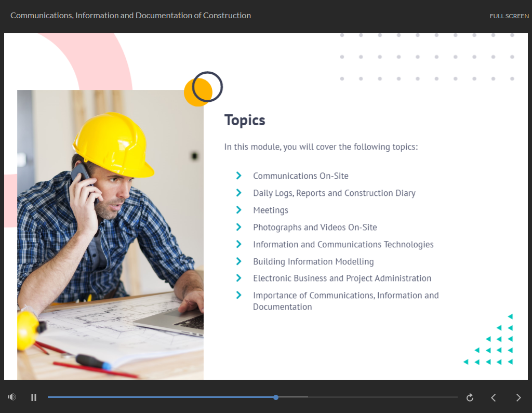The image size is (532, 413).
Task: Click chevron beside Meetings topic
Action: pos(239,210)
